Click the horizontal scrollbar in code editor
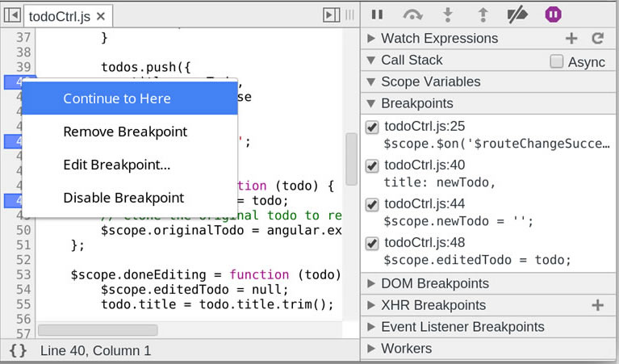 pyautogui.click(x=97, y=330)
